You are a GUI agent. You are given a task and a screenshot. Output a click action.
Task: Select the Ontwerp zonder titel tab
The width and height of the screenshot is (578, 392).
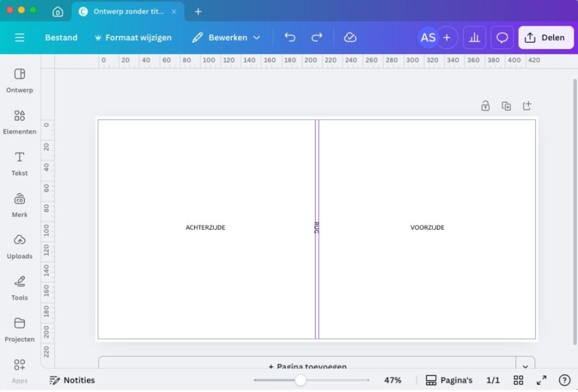pyautogui.click(x=128, y=11)
